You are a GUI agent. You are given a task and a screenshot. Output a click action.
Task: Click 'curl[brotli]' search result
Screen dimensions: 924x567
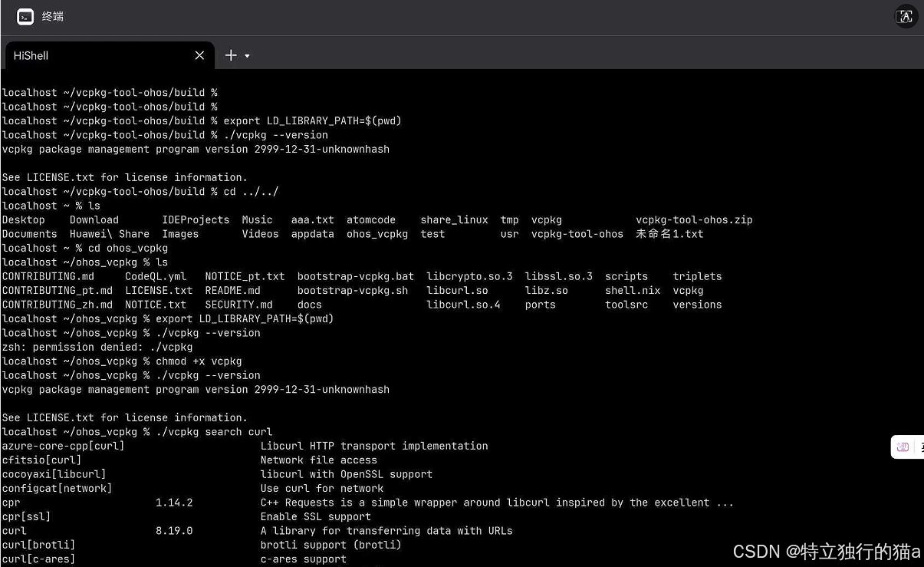click(39, 545)
